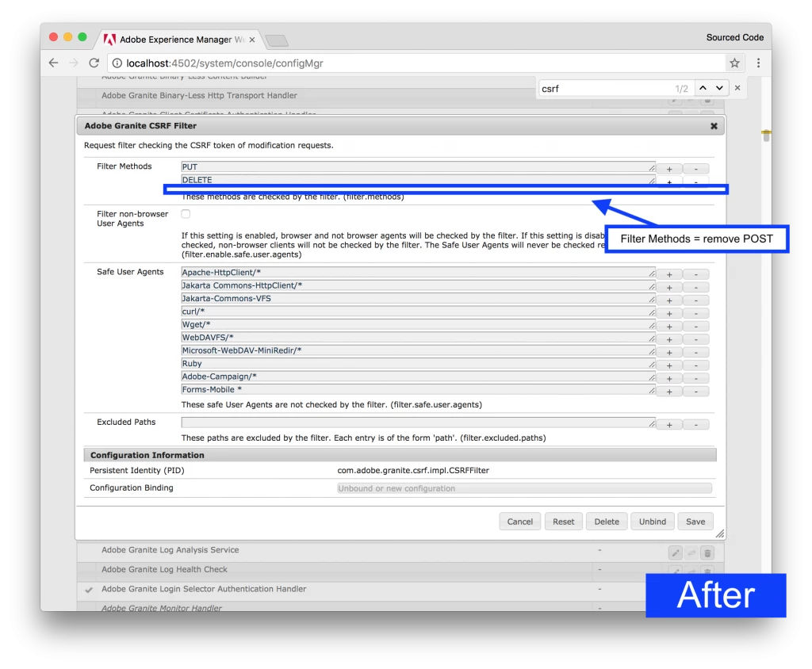View site information icon in address bar
Viewport: 812px width, 669px height.
point(117,63)
